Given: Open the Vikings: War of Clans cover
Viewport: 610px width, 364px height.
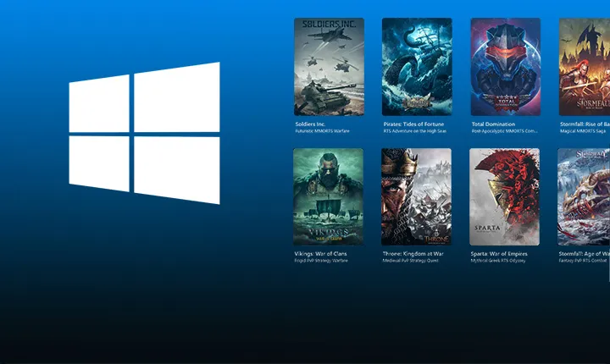Looking at the screenshot, I should pos(329,196).
